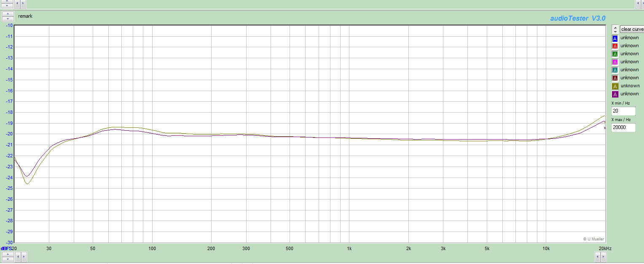Select the dark red curve A icon
644x264 pixels.
615,78
